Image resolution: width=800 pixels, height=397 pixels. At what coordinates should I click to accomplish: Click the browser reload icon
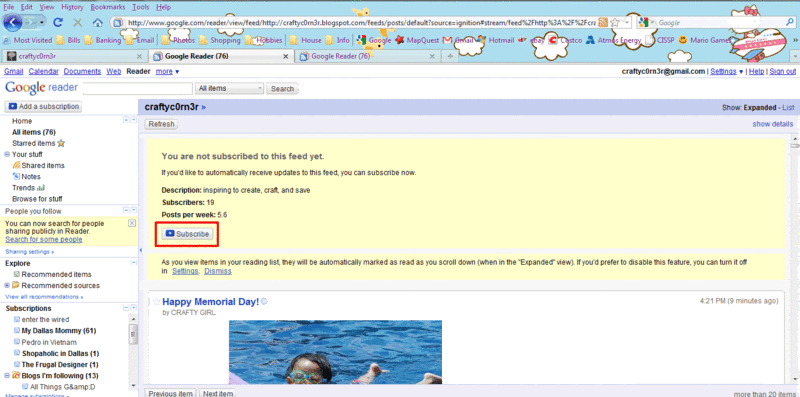58,22
